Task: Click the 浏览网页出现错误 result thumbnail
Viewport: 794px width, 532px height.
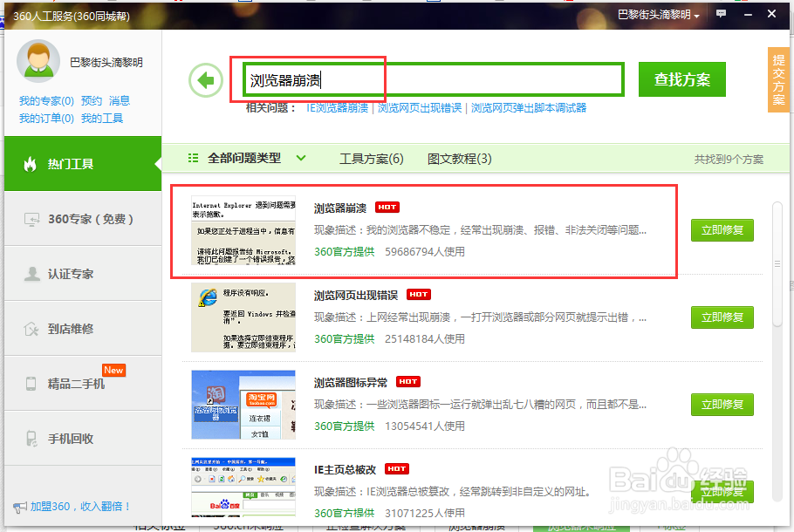Action: [243, 317]
